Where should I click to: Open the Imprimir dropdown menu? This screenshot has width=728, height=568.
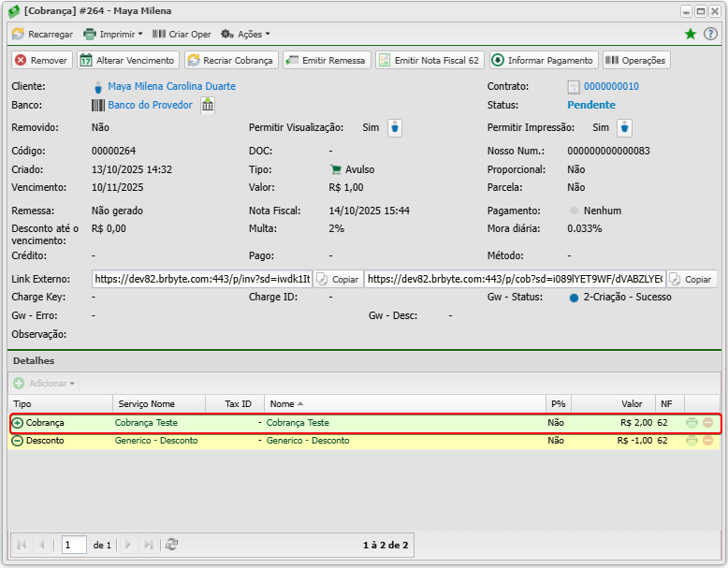(x=113, y=34)
